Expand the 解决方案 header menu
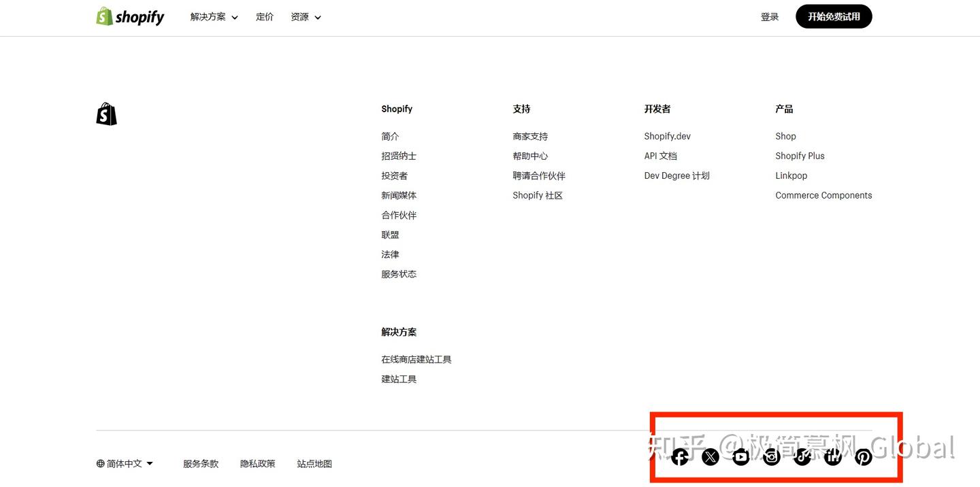980x487 pixels. 214,17
